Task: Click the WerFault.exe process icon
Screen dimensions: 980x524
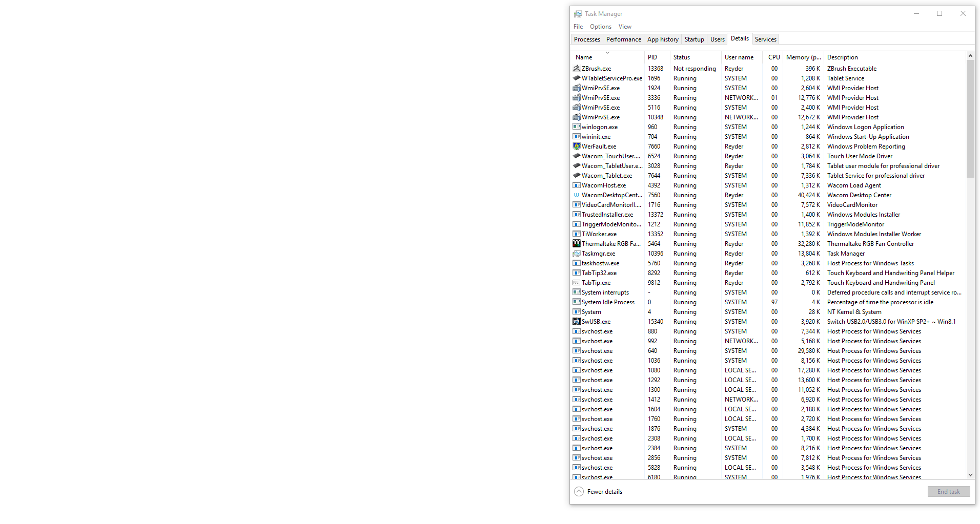Action: [x=577, y=146]
